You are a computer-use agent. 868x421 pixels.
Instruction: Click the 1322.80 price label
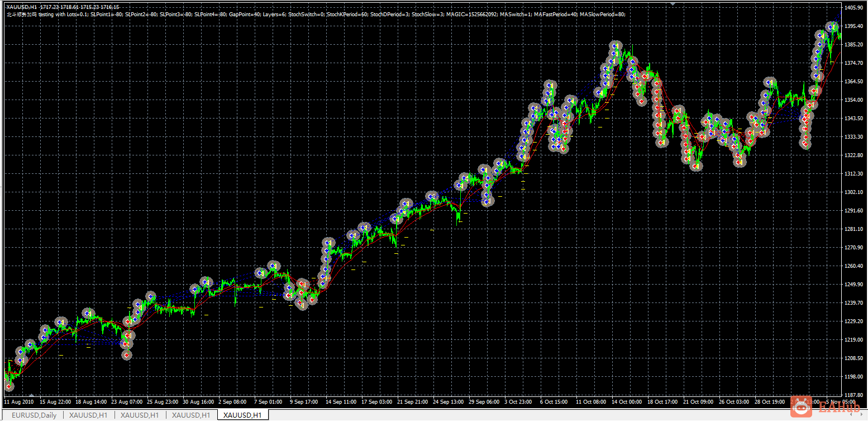coord(855,155)
